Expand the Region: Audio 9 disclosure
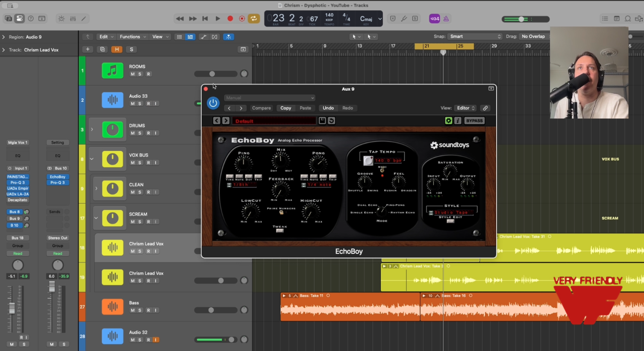 pyautogui.click(x=3, y=37)
